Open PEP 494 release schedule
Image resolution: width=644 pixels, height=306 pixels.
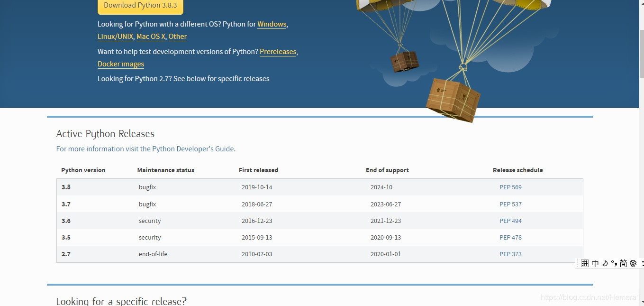pos(510,221)
